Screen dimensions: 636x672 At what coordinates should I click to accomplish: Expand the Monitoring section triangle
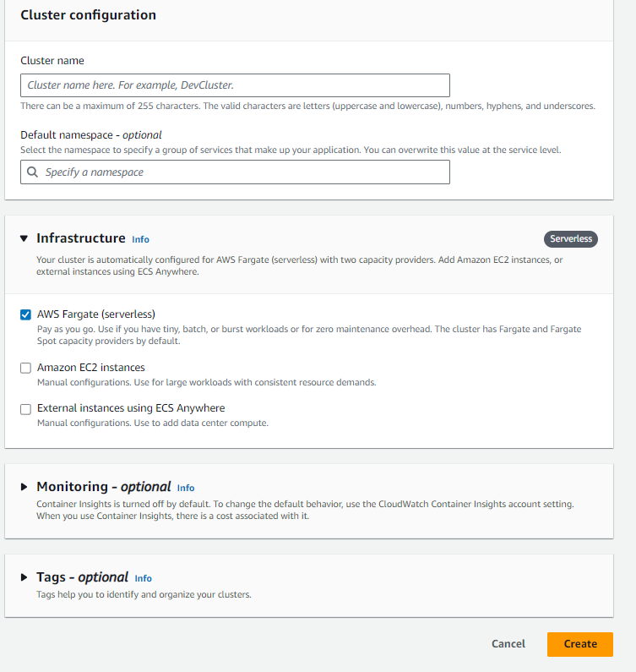pyautogui.click(x=24, y=487)
